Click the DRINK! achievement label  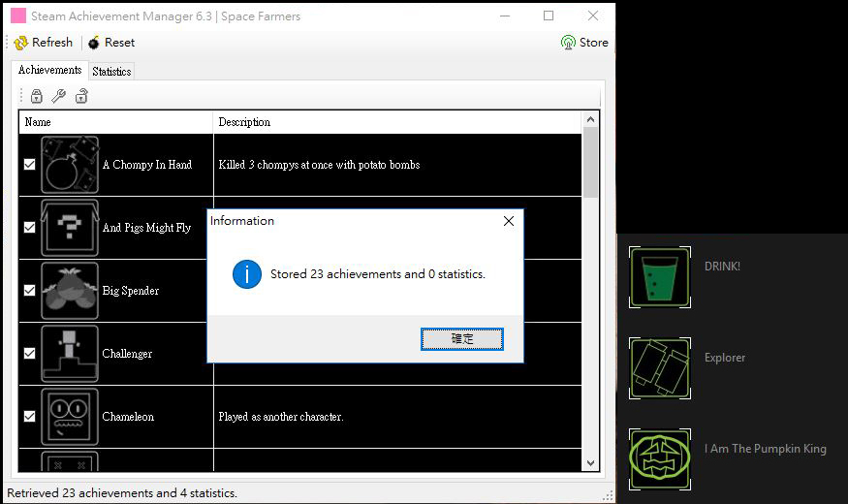(722, 267)
